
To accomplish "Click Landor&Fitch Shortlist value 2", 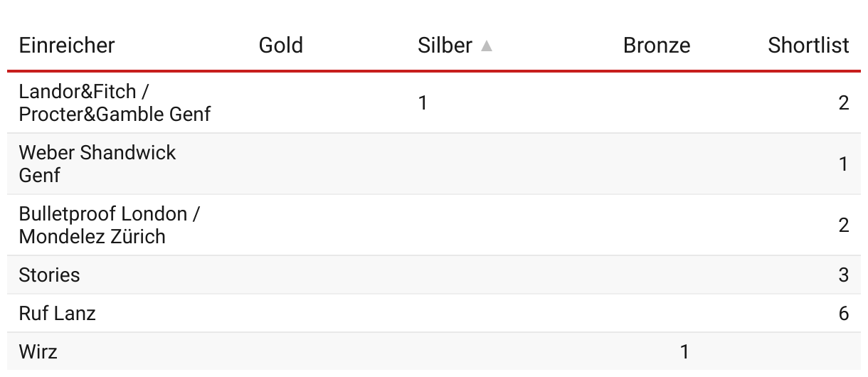I will 843,103.
